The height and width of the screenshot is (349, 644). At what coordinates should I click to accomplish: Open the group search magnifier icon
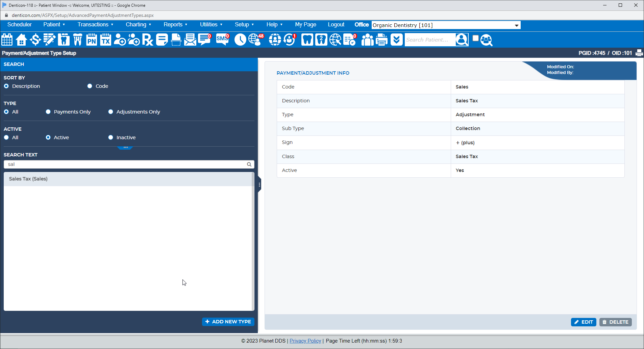point(487,40)
